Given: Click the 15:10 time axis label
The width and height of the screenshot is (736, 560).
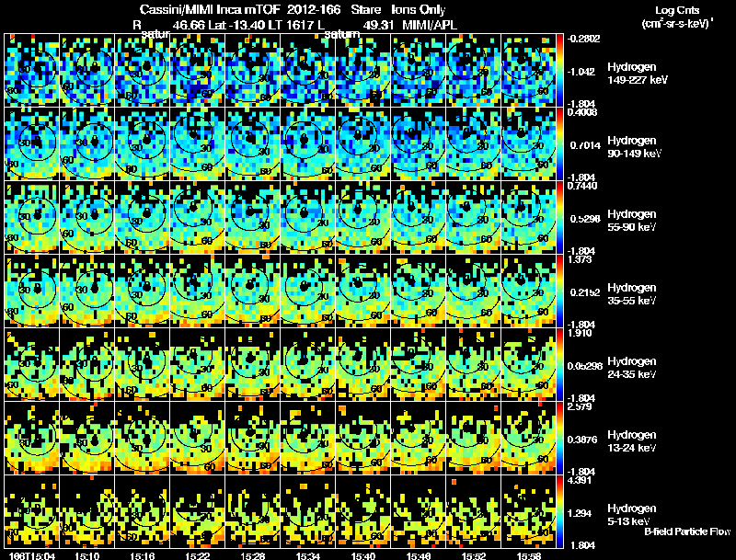Looking at the screenshot, I should click(x=86, y=556).
